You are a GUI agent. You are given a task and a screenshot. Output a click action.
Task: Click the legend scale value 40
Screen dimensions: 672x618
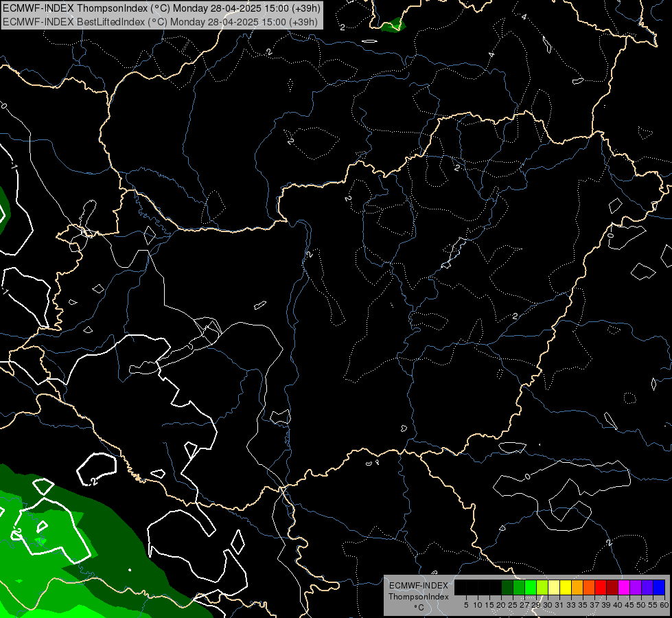[x=618, y=605]
